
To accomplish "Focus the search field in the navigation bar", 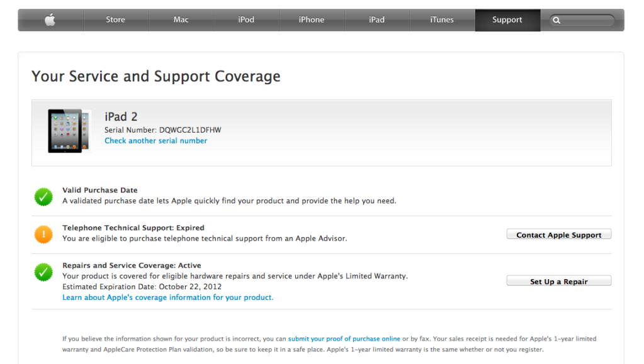I will [x=587, y=20].
